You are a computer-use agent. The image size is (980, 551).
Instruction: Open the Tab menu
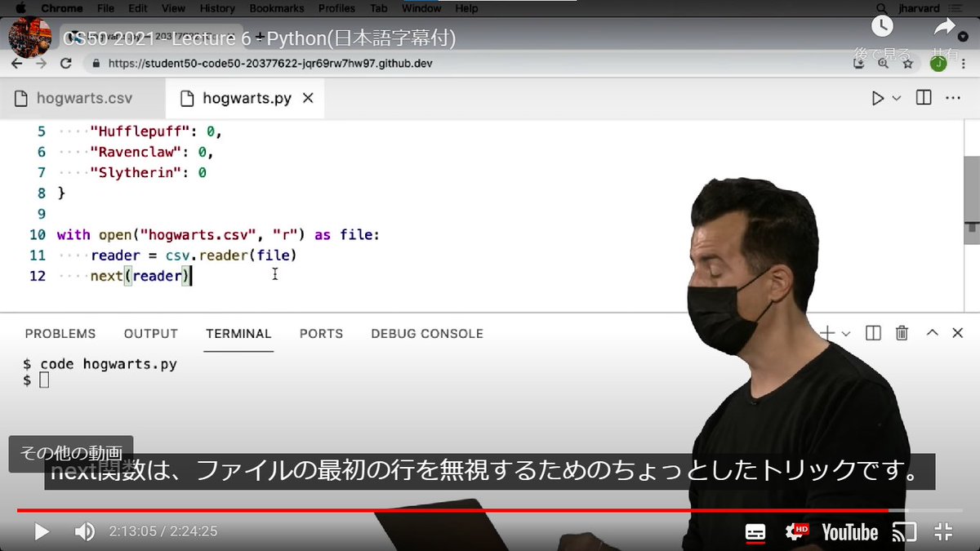point(378,8)
